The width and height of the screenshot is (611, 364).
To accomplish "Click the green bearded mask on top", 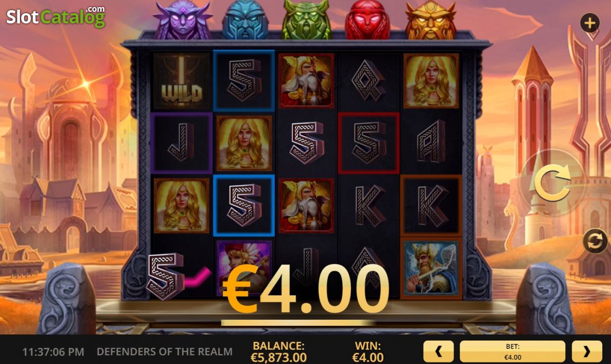I will (x=307, y=21).
